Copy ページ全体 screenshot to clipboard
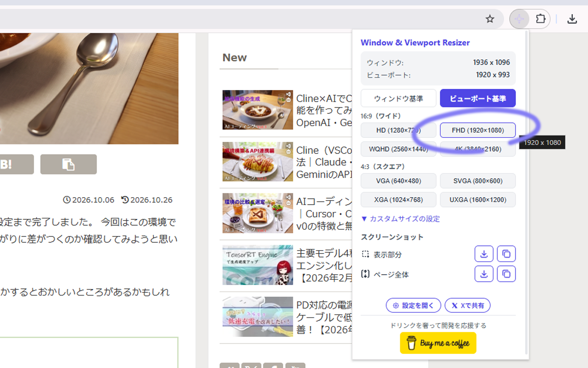The width and height of the screenshot is (588, 368). [506, 274]
